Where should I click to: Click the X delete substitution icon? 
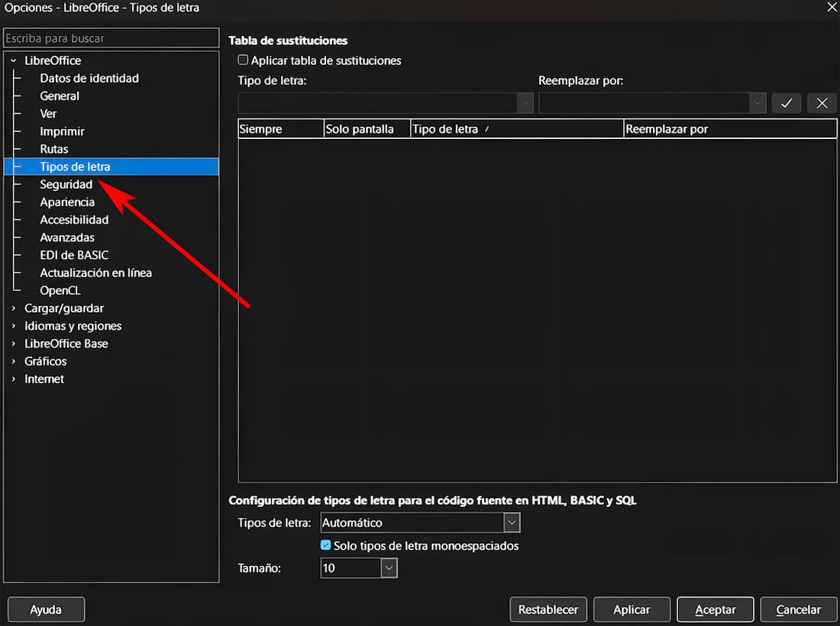click(822, 103)
